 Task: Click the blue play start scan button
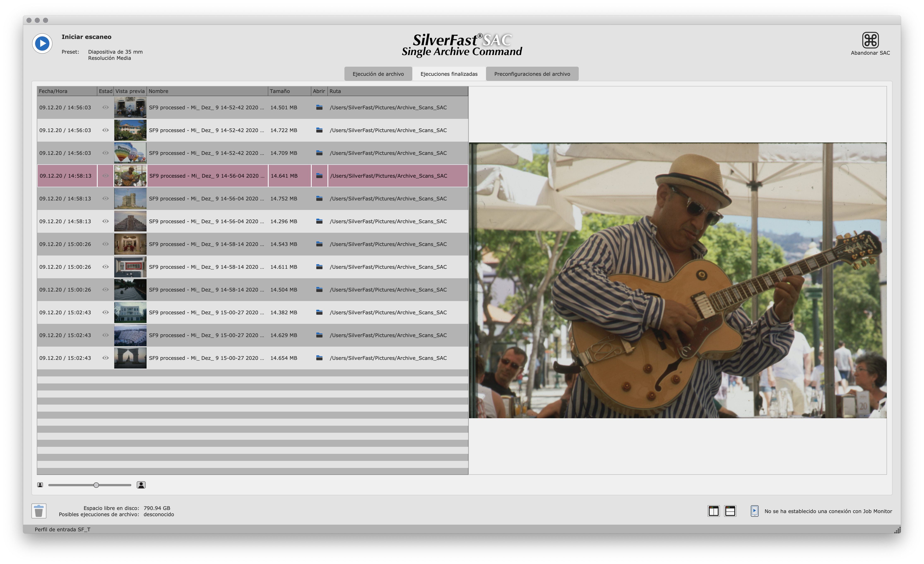pos(42,43)
